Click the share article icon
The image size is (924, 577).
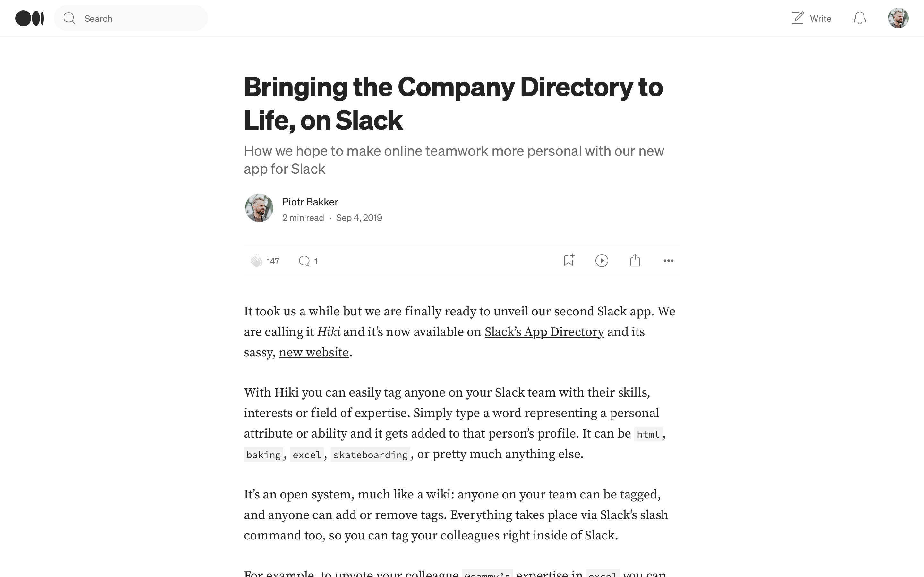pos(635,260)
